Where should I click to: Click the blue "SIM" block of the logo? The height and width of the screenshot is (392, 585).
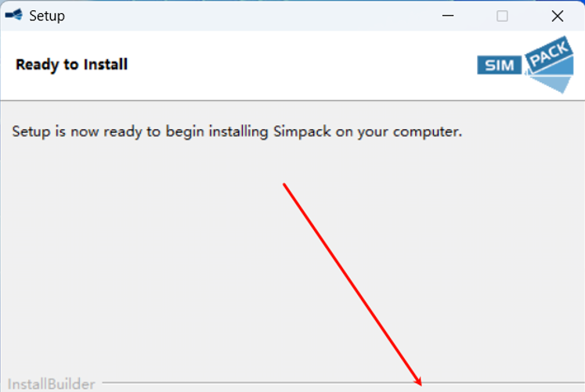tap(498, 66)
